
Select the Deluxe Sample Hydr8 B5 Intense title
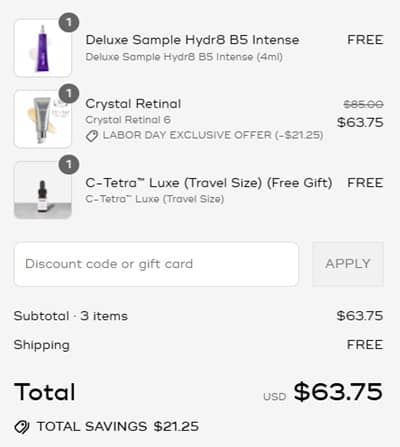point(192,40)
